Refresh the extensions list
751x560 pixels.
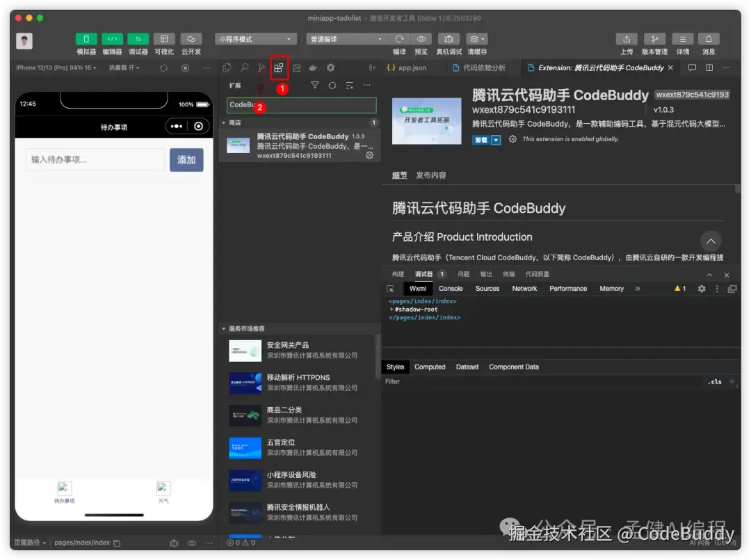tap(332, 86)
